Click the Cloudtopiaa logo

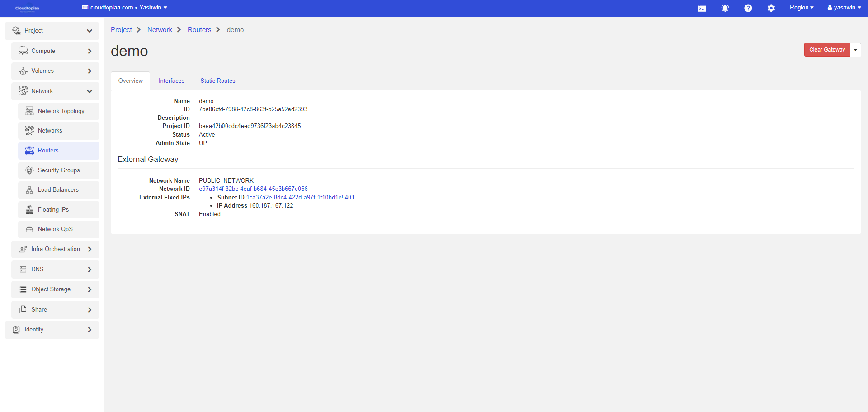click(27, 8)
